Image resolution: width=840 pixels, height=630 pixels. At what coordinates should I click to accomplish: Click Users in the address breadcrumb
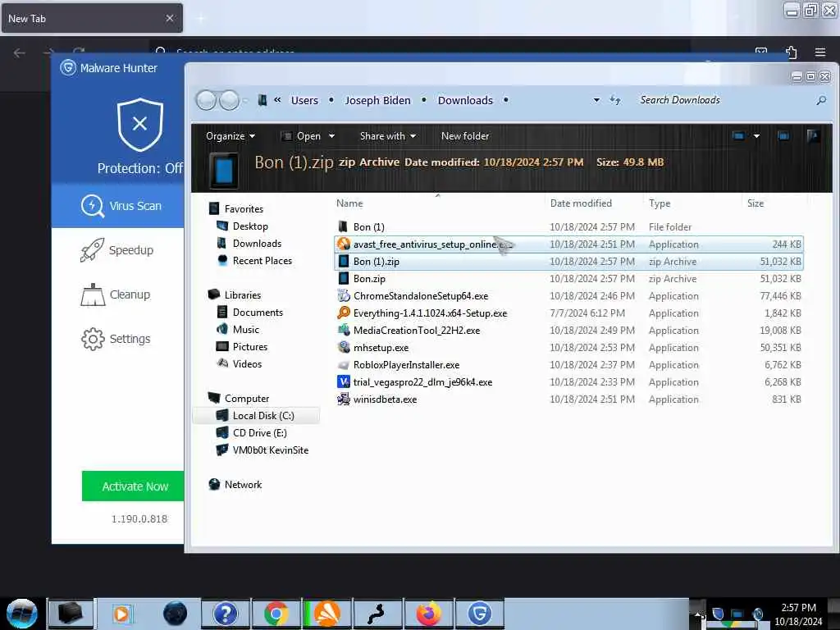304,100
